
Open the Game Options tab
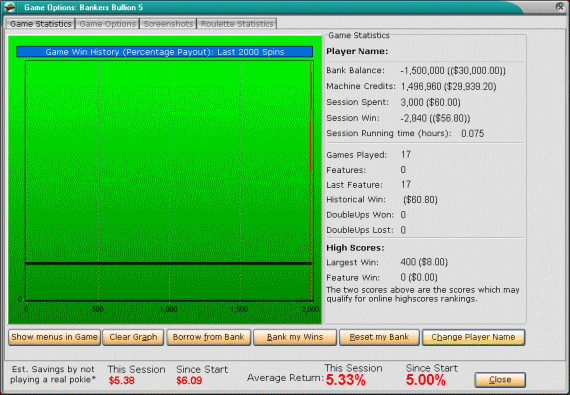point(108,24)
